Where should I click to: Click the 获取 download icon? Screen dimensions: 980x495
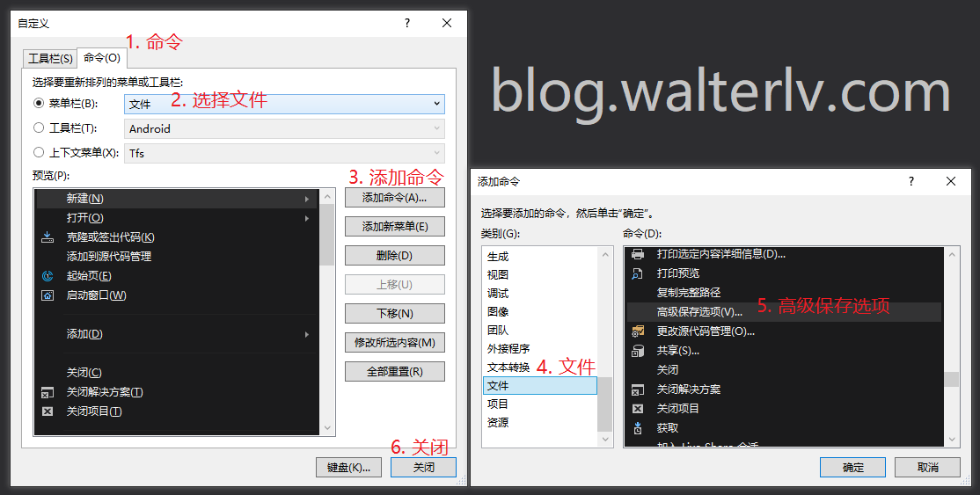638,428
